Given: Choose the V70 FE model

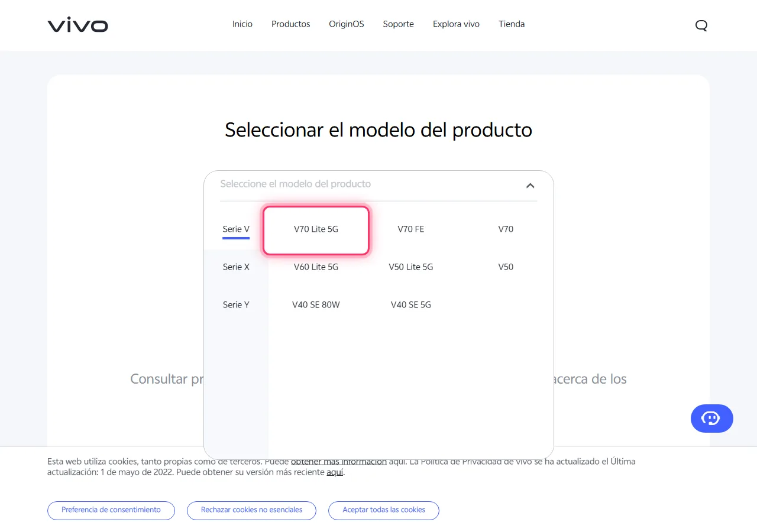Looking at the screenshot, I should pos(411,229).
